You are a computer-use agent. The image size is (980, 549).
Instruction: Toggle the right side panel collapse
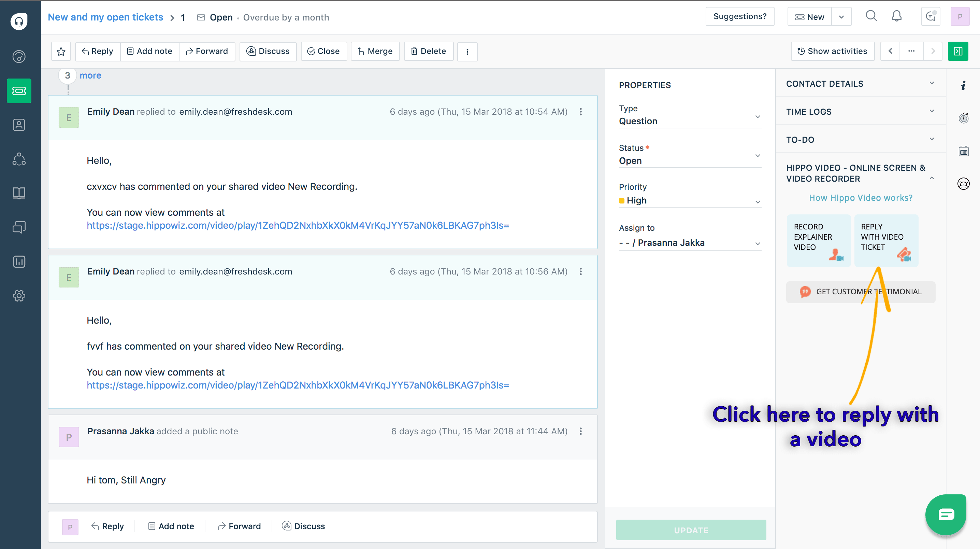coord(958,52)
